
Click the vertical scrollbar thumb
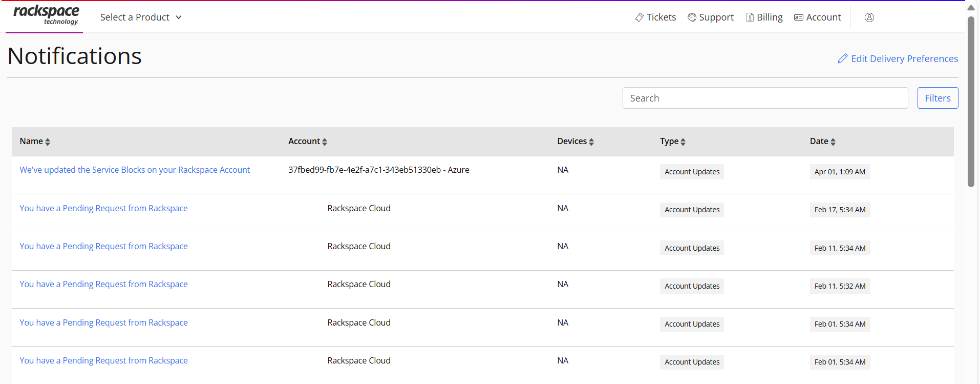pos(971,102)
